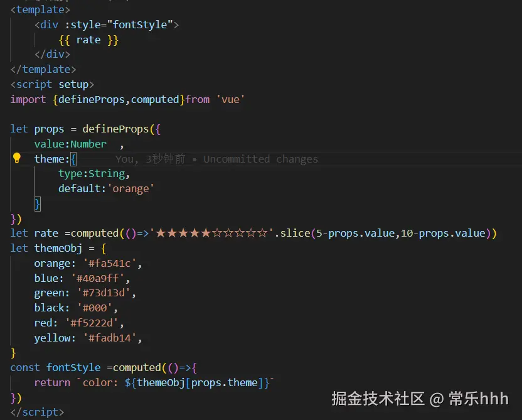
Task: Click 'computed' in the import statement
Action: click(x=155, y=99)
